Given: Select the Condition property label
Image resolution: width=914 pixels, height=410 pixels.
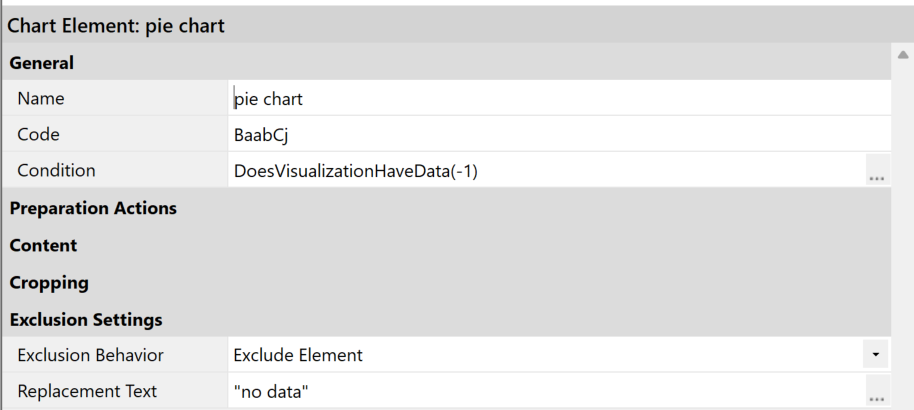Looking at the screenshot, I should [x=57, y=170].
